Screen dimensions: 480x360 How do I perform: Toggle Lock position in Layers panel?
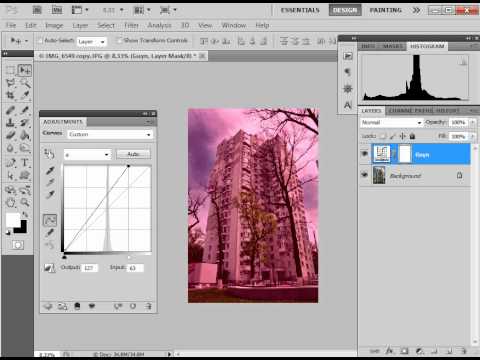pos(403,136)
